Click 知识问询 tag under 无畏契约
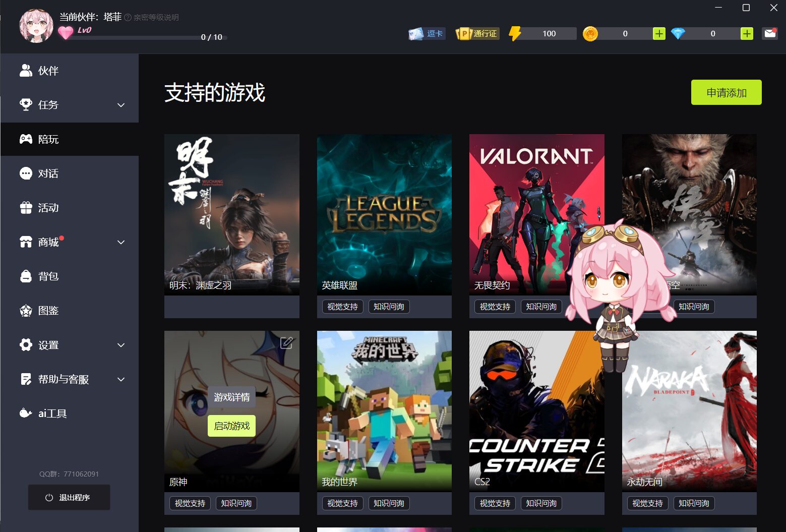Image resolution: width=786 pixels, height=532 pixels. pyautogui.click(x=541, y=307)
